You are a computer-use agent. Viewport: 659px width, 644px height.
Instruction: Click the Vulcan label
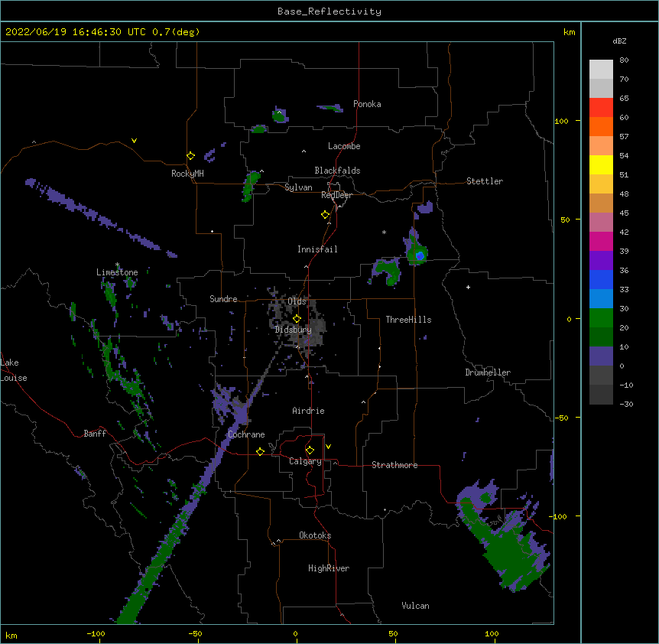pos(415,606)
